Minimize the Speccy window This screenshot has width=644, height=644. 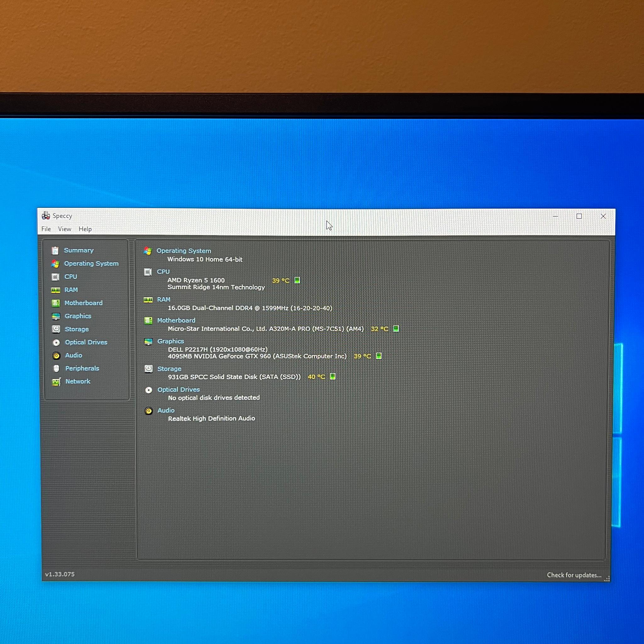tap(555, 216)
